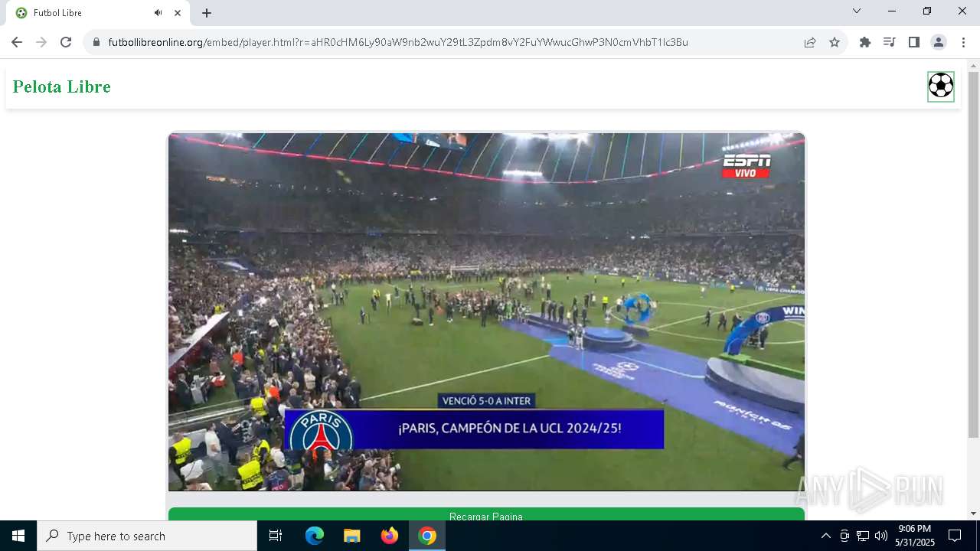The width and height of the screenshot is (980, 551).
Task: Click the vertical scrollbar thumb
Action: pyautogui.click(x=973, y=255)
